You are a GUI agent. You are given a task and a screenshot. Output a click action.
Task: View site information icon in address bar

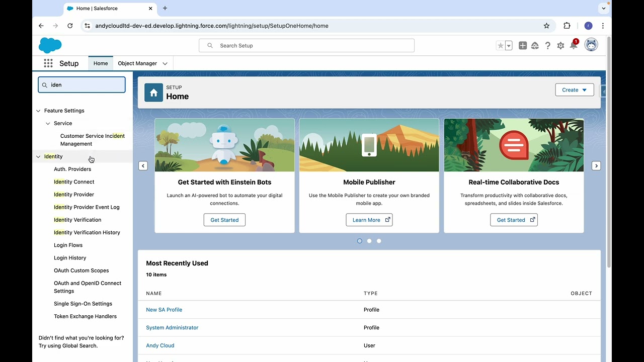[87, 26]
